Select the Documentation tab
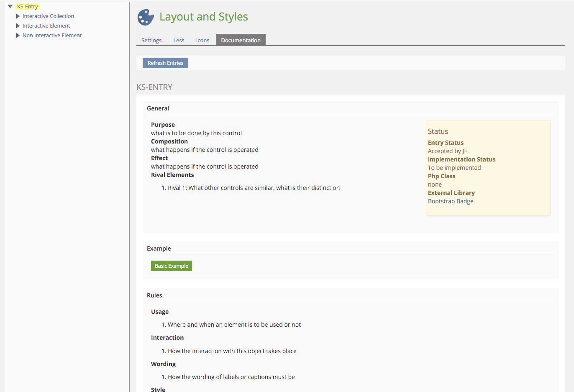 pyautogui.click(x=241, y=40)
